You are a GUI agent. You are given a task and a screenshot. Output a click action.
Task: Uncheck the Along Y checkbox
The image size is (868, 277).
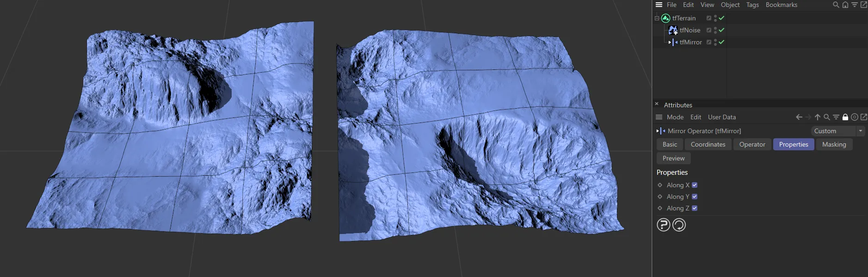(x=694, y=197)
